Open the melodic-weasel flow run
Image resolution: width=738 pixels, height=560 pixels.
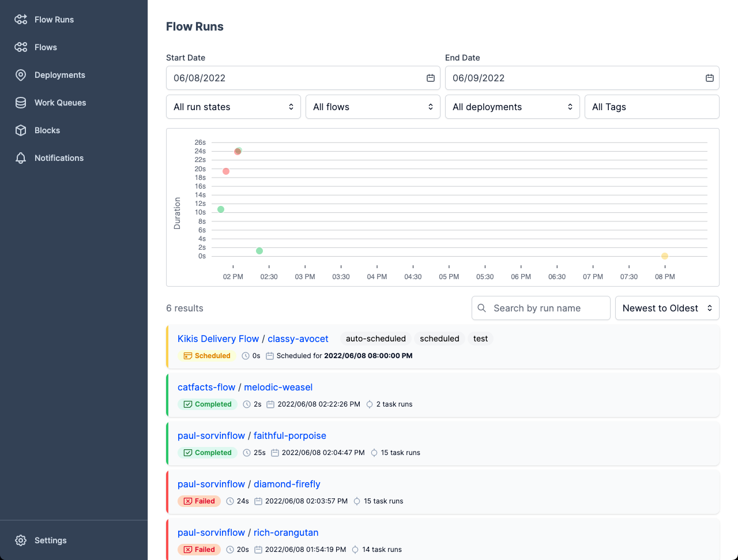click(278, 387)
